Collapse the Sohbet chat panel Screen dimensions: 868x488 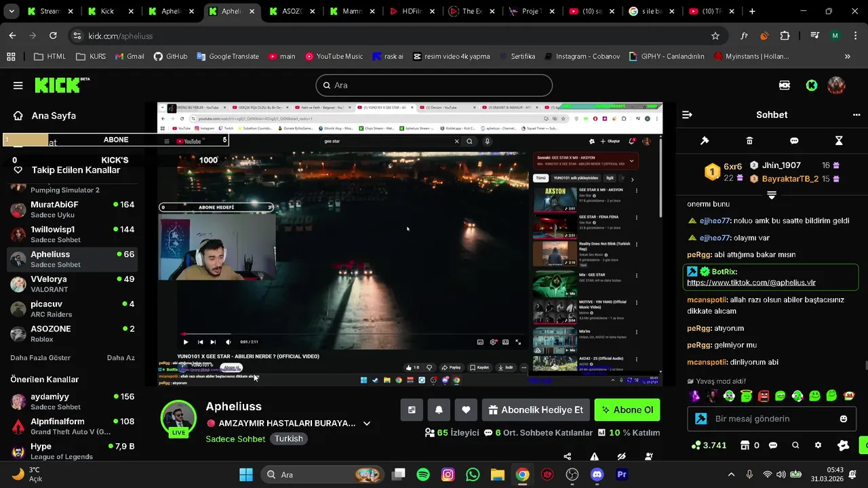[687, 115]
